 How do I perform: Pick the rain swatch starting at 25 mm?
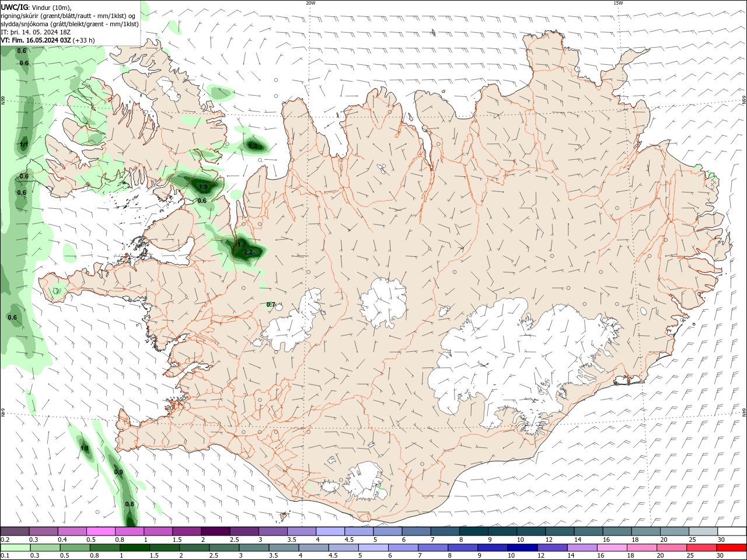click(701, 548)
